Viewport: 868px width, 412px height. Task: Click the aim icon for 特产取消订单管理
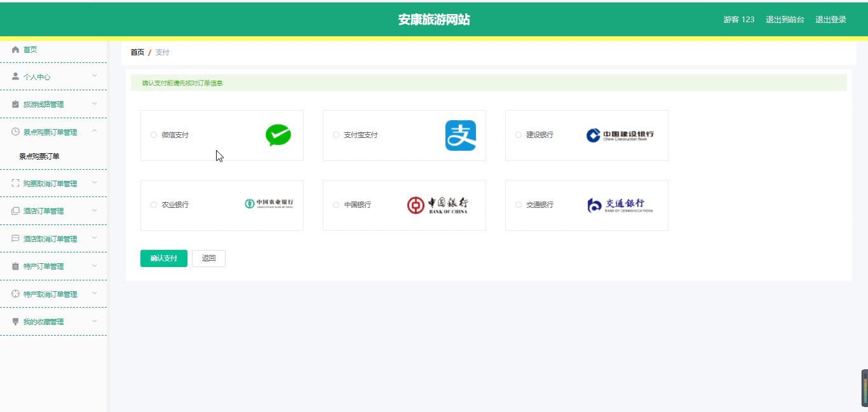coord(16,294)
